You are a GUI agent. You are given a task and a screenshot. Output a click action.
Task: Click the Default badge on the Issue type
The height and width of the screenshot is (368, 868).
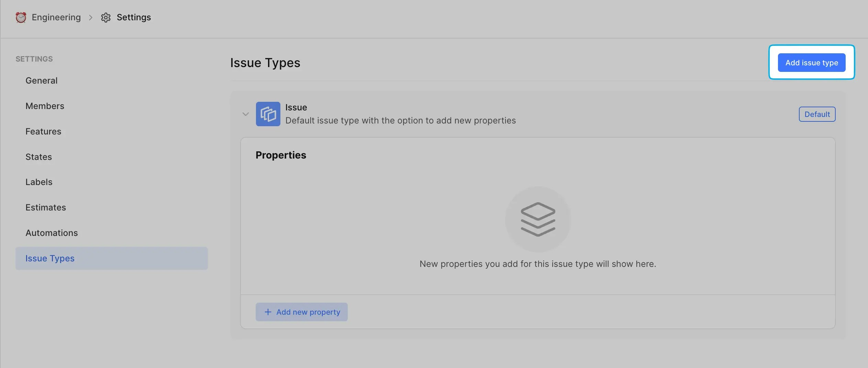pos(816,114)
